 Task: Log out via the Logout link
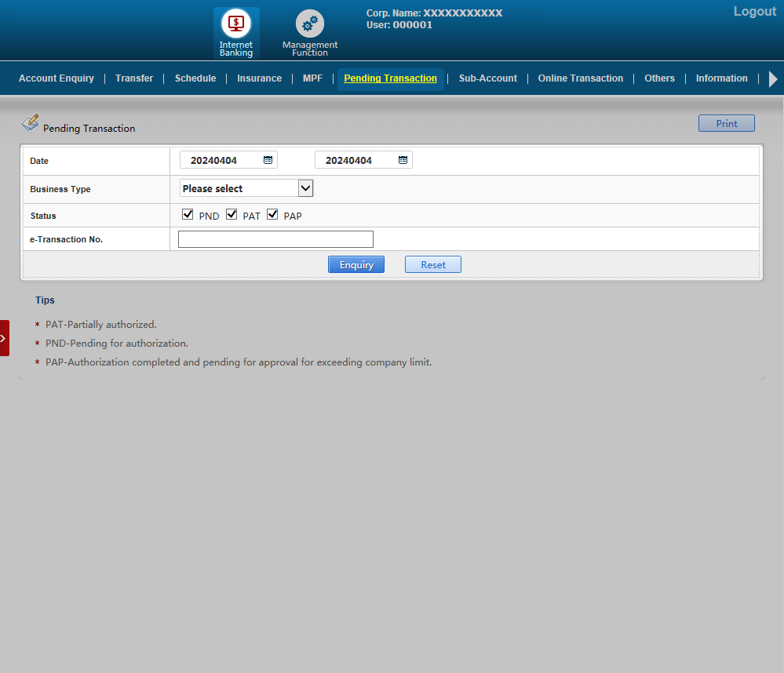754,12
